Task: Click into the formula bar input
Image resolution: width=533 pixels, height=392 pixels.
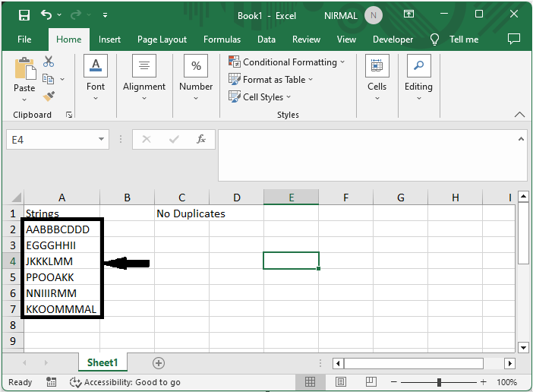Action: click(367, 155)
